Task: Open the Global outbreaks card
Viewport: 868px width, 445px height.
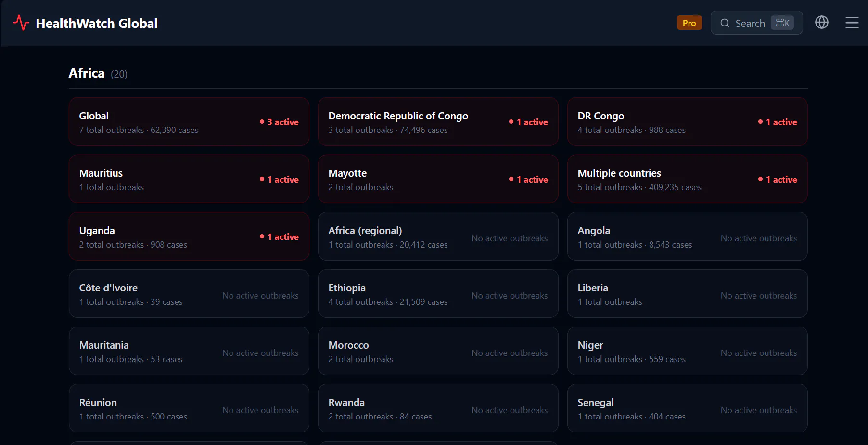Action: (x=189, y=121)
